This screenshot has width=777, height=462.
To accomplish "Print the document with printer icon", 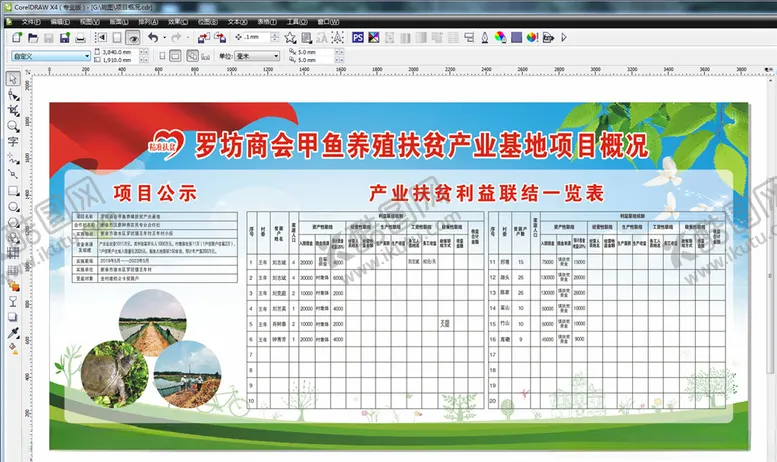I will (80, 38).
